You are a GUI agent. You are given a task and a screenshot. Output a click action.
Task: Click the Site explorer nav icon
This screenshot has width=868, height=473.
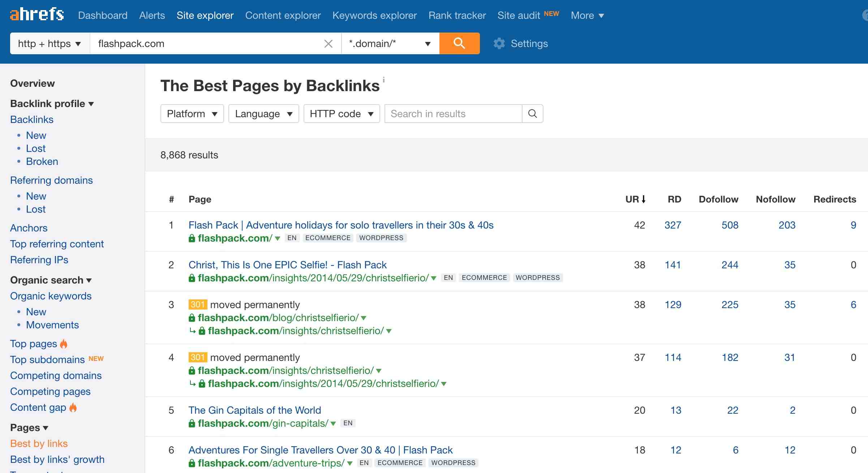click(x=205, y=14)
